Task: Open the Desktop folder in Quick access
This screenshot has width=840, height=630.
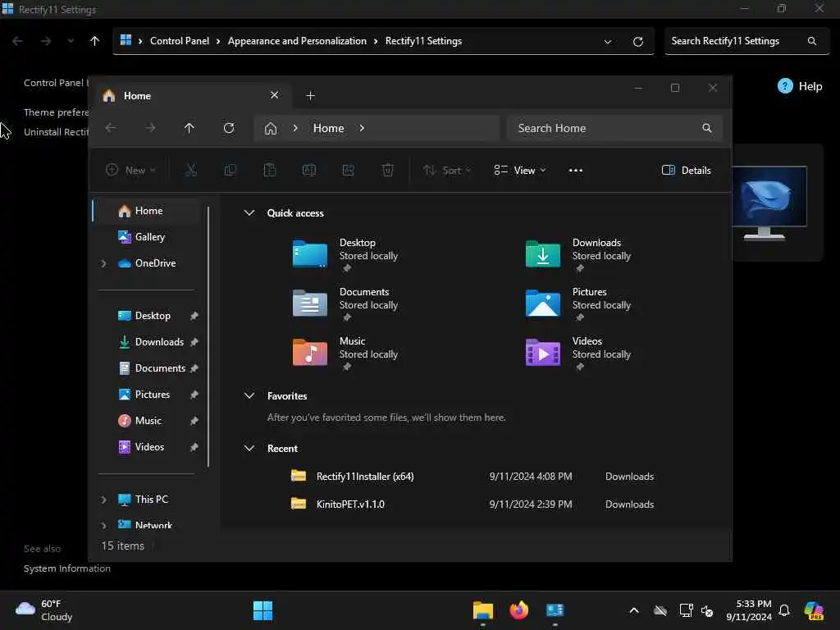Action: (345, 254)
